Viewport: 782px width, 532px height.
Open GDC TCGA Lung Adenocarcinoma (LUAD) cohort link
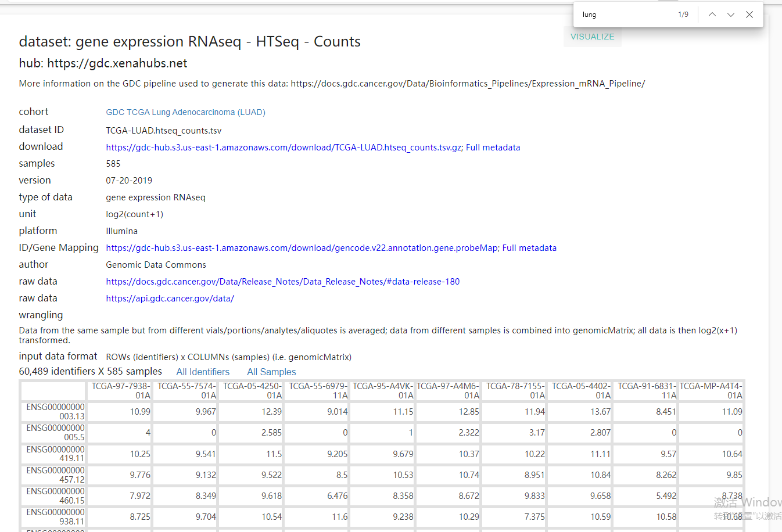pos(185,112)
